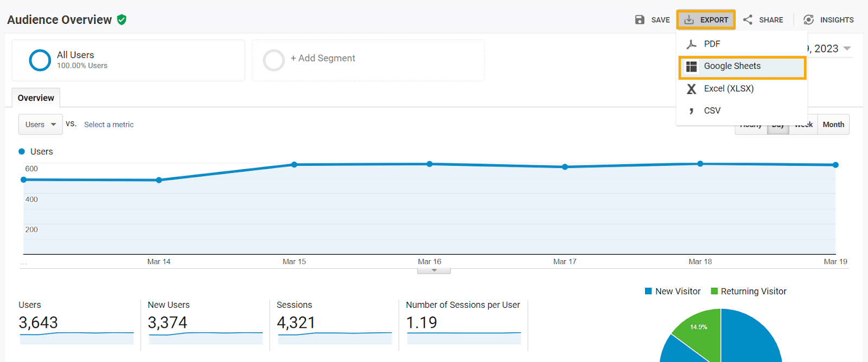
Task: Click the INSIGHTS button label
Action: [837, 20]
